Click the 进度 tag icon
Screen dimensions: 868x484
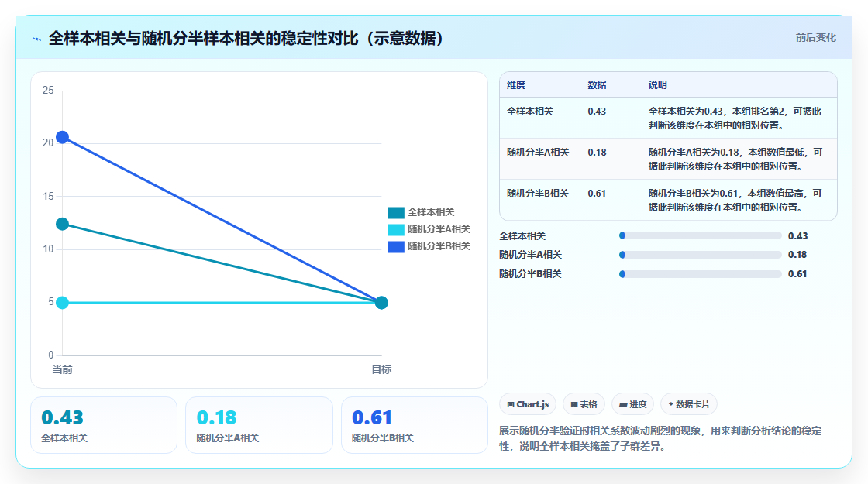pyautogui.click(x=623, y=405)
